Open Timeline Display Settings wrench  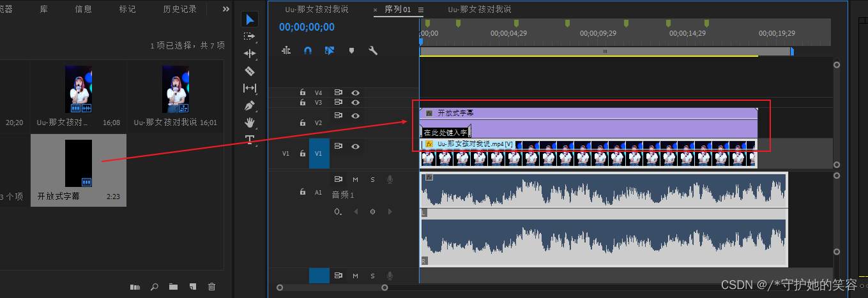[373, 50]
